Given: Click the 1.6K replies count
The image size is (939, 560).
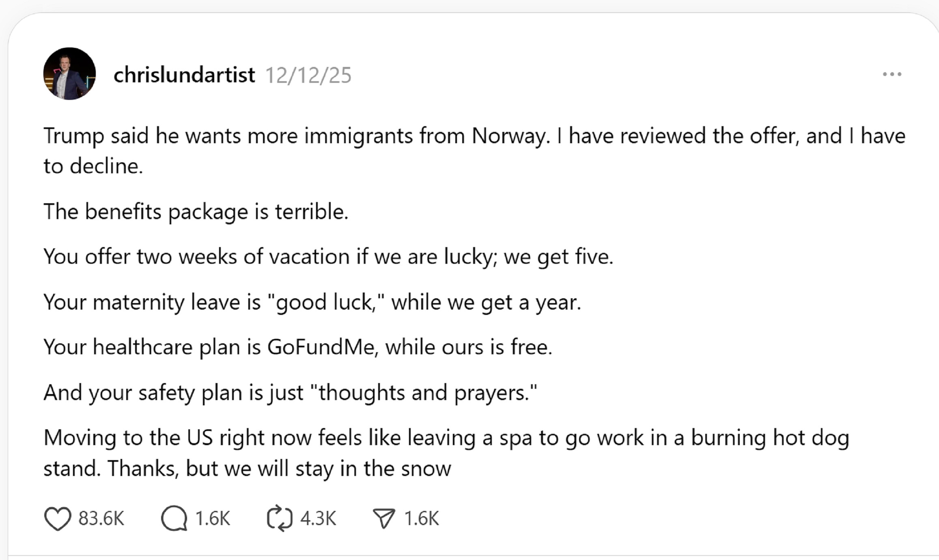Looking at the screenshot, I should tap(213, 519).
